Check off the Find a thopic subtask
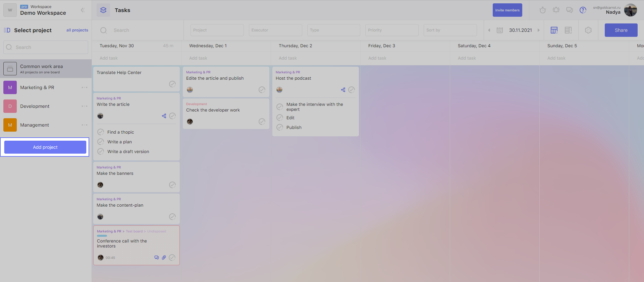644x282 pixels. (x=101, y=132)
